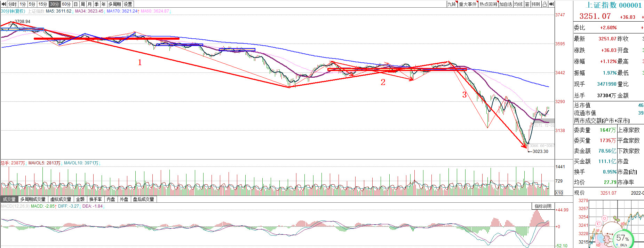Select the 多周期成交量 tab
Screen dimensions: 644x248
33,199
